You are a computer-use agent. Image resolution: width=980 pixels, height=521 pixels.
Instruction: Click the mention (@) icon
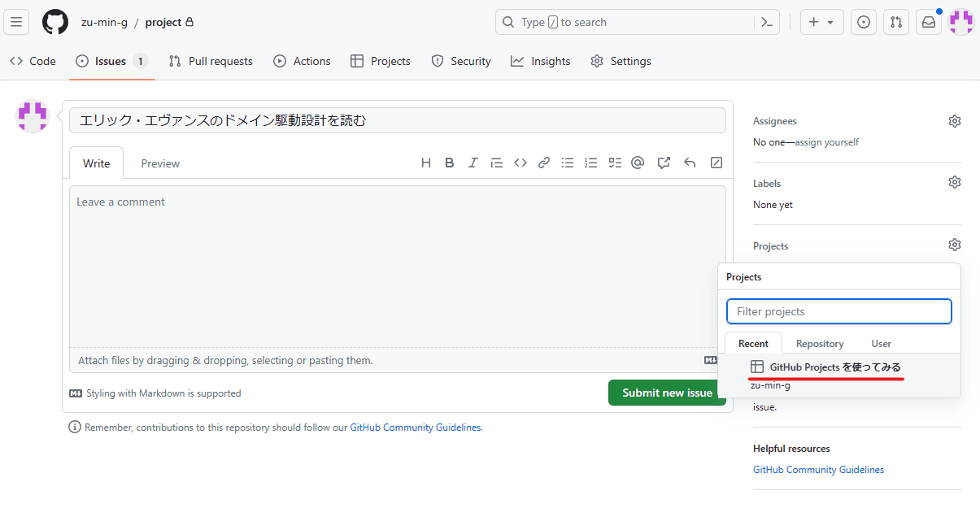coord(638,163)
